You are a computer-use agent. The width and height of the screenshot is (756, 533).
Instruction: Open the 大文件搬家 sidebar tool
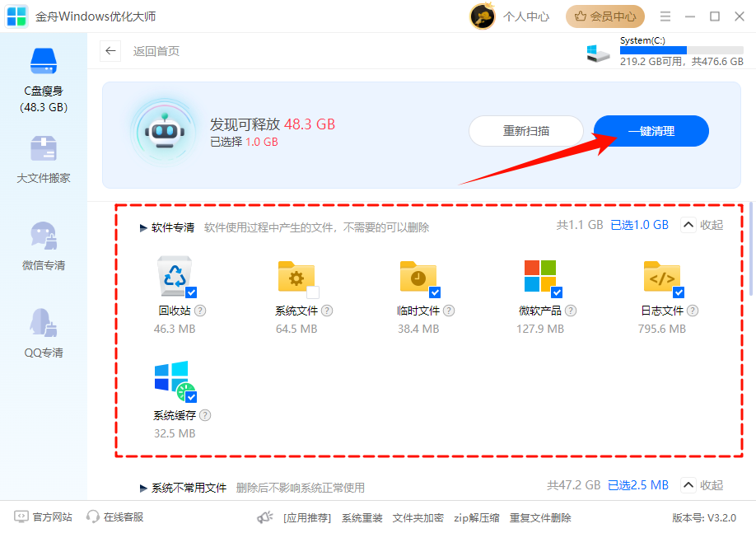click(x=43, y=161)
